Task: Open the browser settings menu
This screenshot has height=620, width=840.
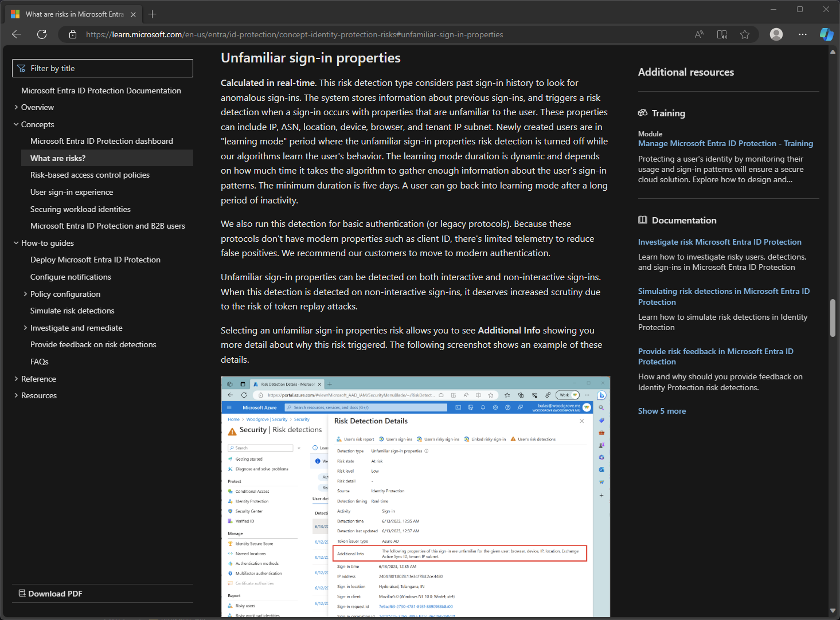Action: [802, 34]
